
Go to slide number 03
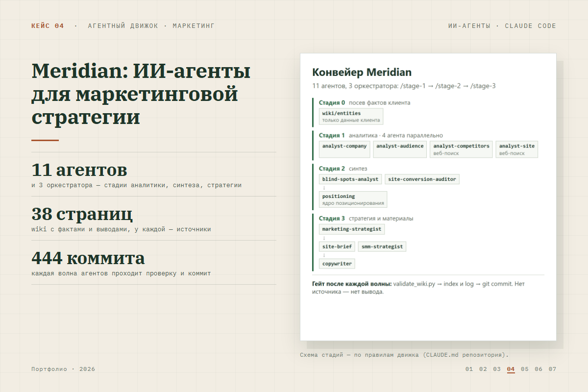click(497, 369)
